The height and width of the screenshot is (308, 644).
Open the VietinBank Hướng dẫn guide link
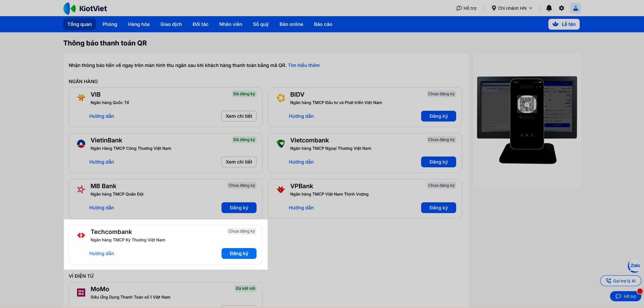pos(102,162)
